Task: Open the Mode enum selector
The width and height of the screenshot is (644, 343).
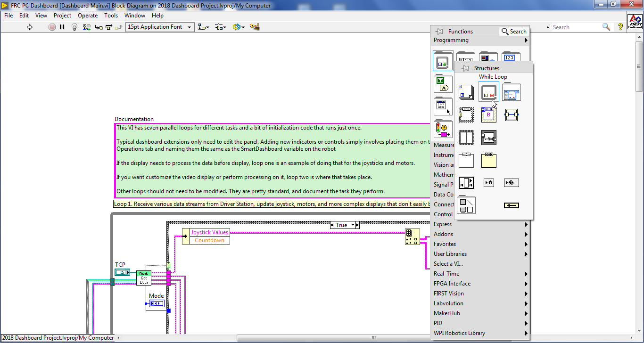Action: 157,303
